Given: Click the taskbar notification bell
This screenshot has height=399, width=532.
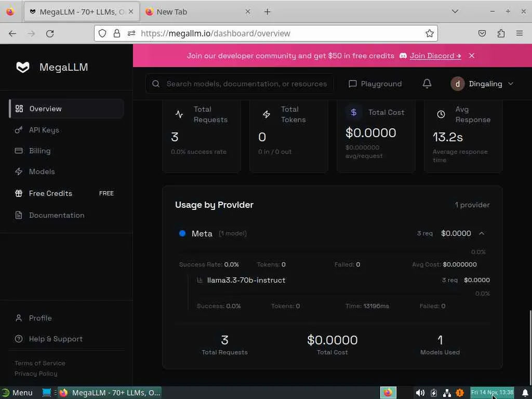Looking at the screenshot, I should 525,393.
